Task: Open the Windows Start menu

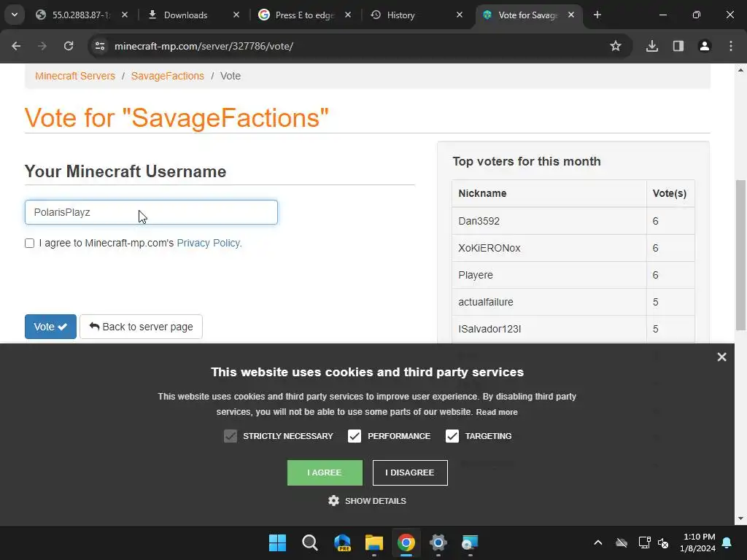Action: pos(277,542)
